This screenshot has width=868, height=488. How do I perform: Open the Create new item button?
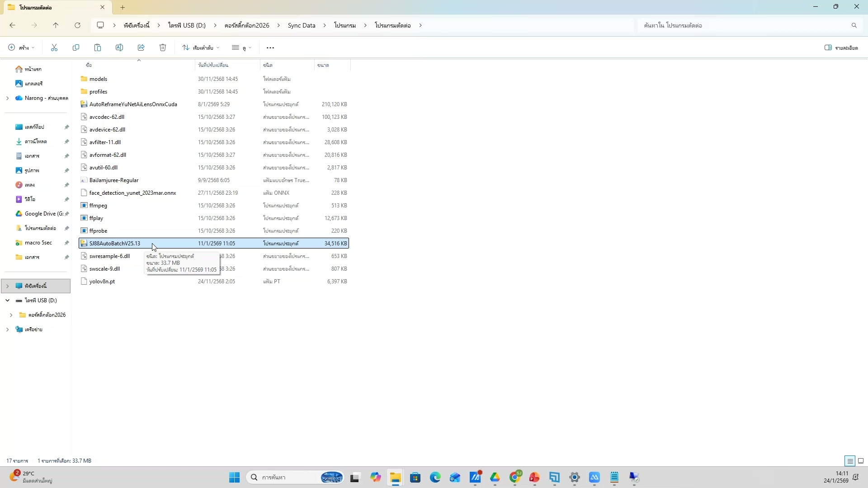click(x=21, y=47)
